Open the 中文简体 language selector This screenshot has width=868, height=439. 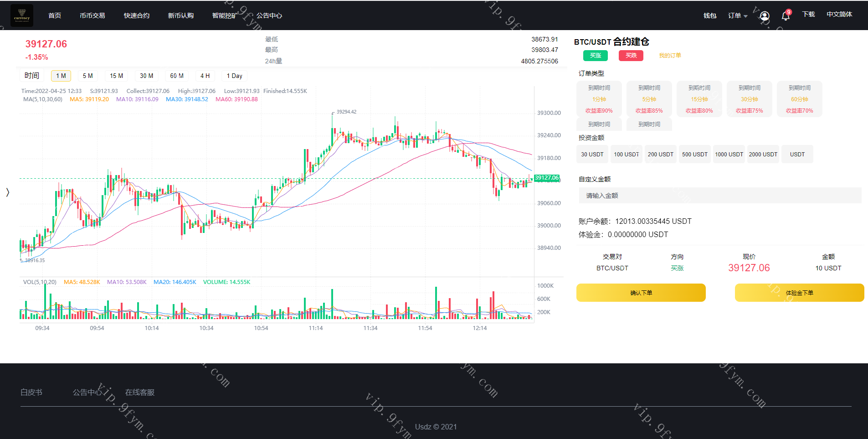pyautogui.click(x=839, y=15)
